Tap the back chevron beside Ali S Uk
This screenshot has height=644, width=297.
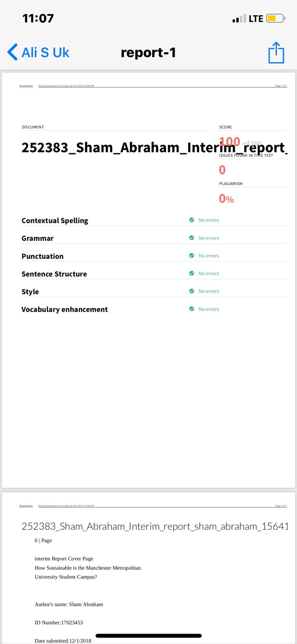click(x=12, y=52)
